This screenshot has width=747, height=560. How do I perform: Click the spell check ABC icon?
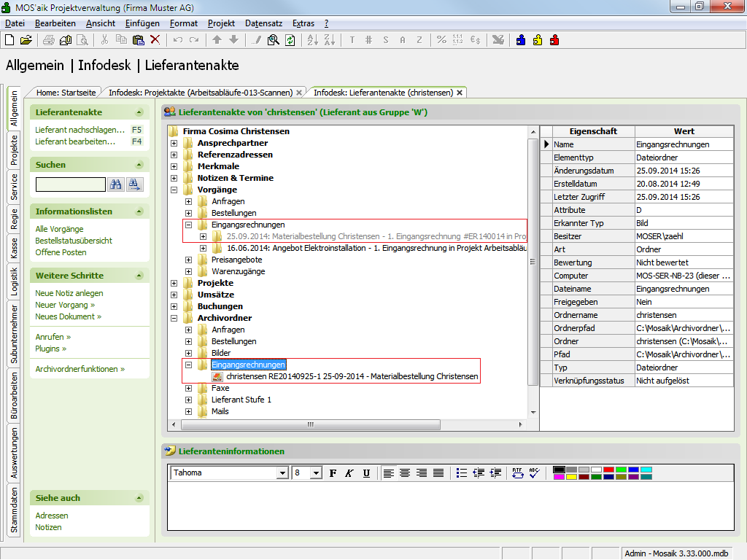pos(535,473)
